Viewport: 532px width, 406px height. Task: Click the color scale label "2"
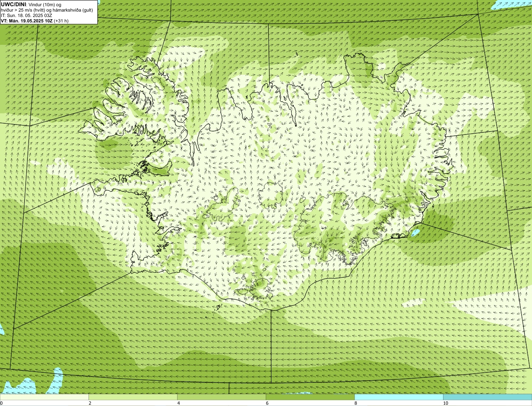coord(90,403)
